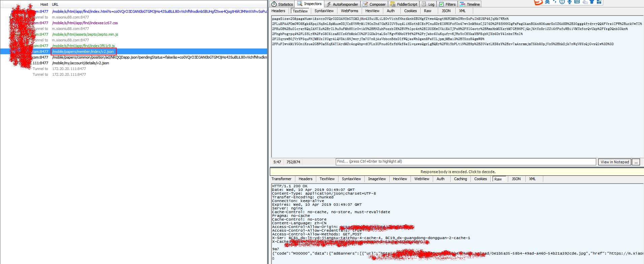Click the View in Notepad button
This screenshot has height=264, width=644.
(x=615, y=162)
